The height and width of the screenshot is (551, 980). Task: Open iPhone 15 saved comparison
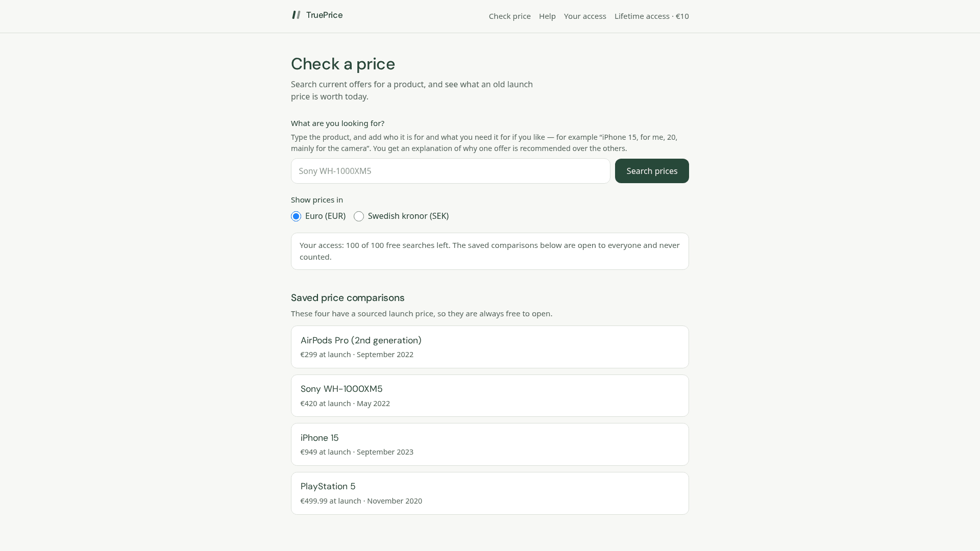click(x=490, y=444)
